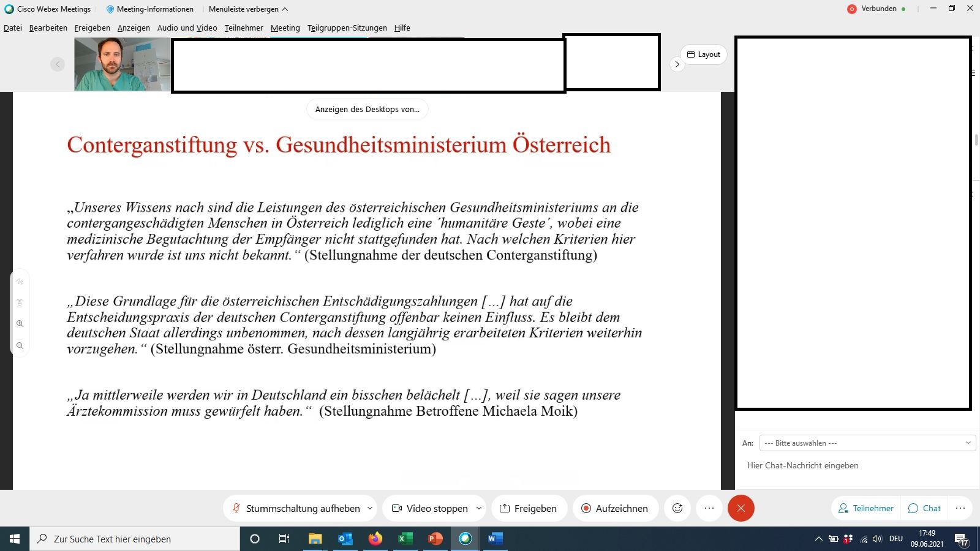Image resolution: width=980 pixels, height=551 pixels.
Task: Open the Datei menu
Action: click(13, 28)
